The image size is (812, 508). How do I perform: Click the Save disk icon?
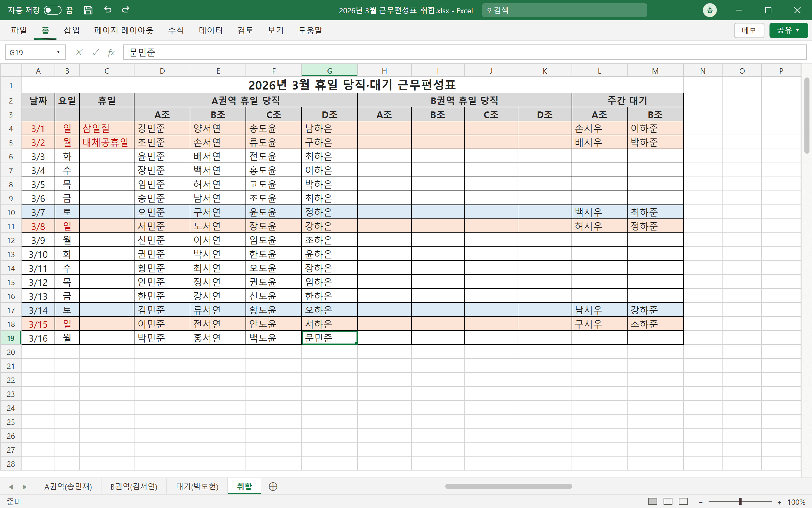[88, 10]
